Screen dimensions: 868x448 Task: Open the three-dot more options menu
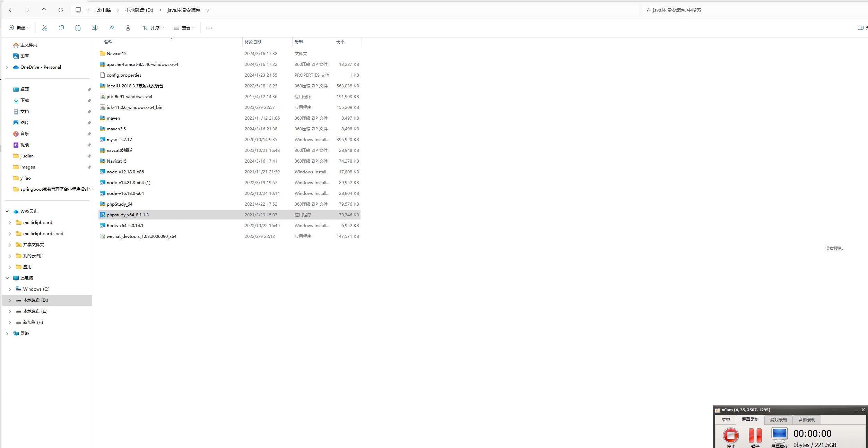tap(209, 28)
